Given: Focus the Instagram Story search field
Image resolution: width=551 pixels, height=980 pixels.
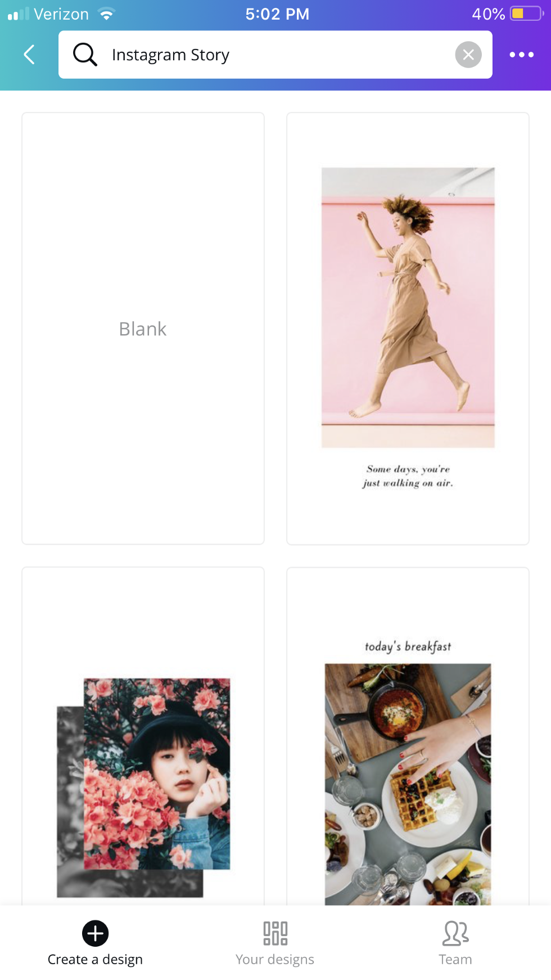Looking at the screenshot, I should [x=275, y=55].
